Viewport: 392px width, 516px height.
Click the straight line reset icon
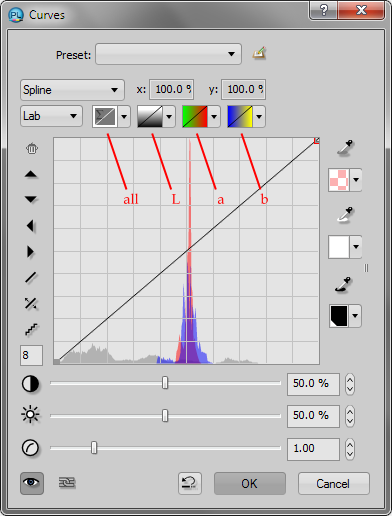[x=31, y=277]
